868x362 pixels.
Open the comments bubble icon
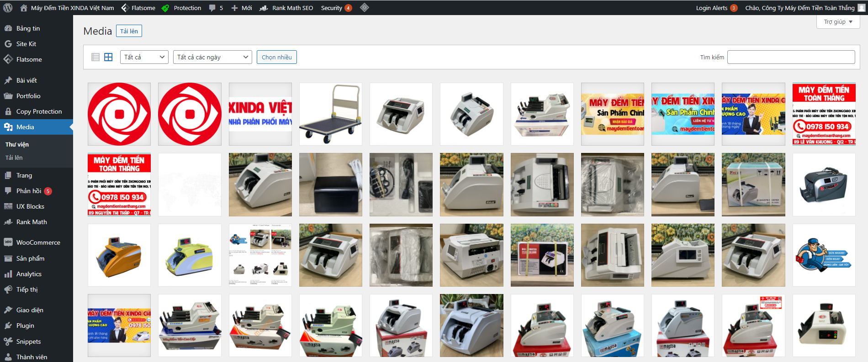[x=212, y=8]
